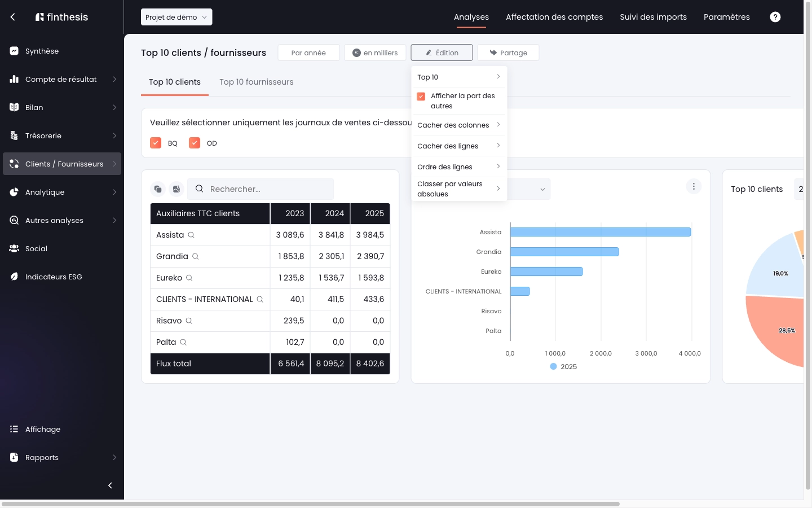This screenshot has width=812, height=508.
Task: Collapse sidebar with bottom chevron arrow
Action: point(110,485)
